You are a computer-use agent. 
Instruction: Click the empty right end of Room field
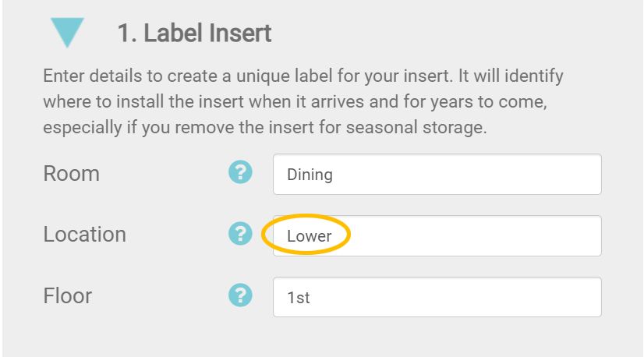pos(546,174)
